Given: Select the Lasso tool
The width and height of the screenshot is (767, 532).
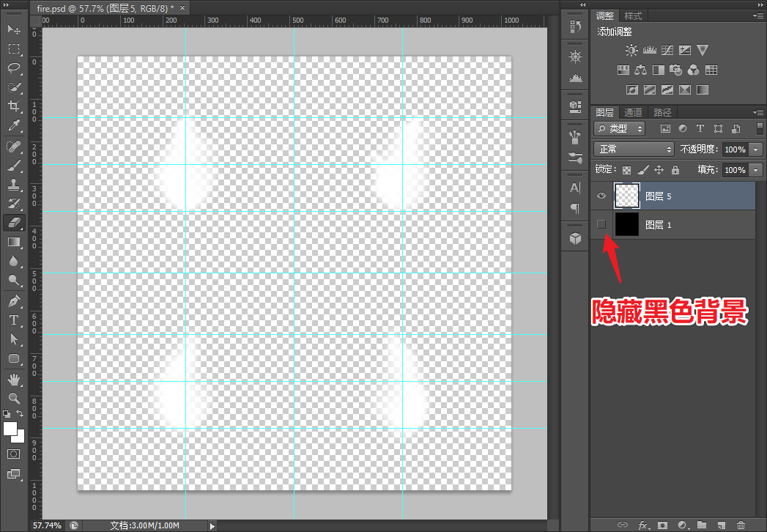Looking at the screenshot, I should pos(14,68).
